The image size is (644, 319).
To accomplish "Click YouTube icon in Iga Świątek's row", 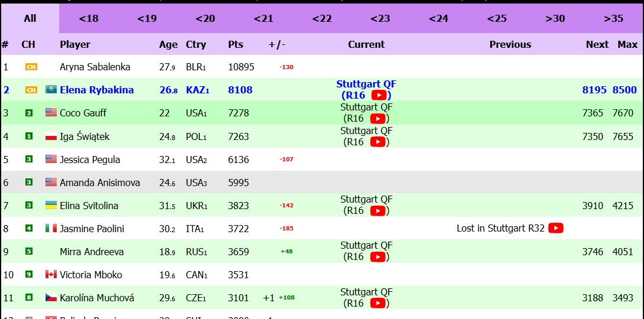I will point(378,142).
